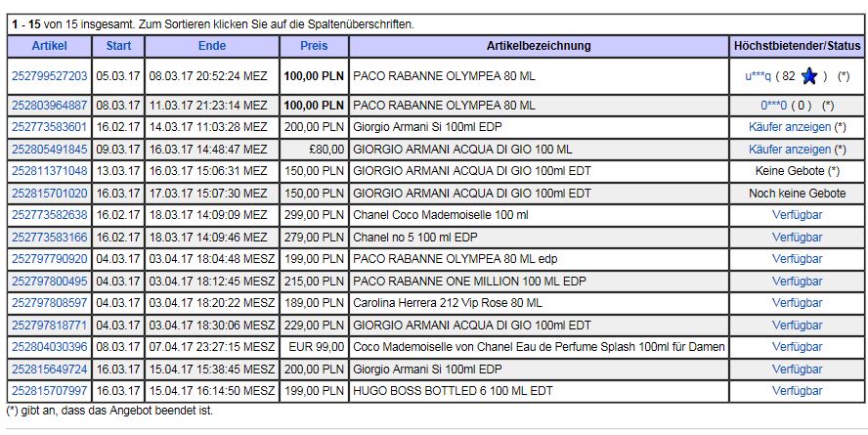Open article number 252815701020

[49, 194]
